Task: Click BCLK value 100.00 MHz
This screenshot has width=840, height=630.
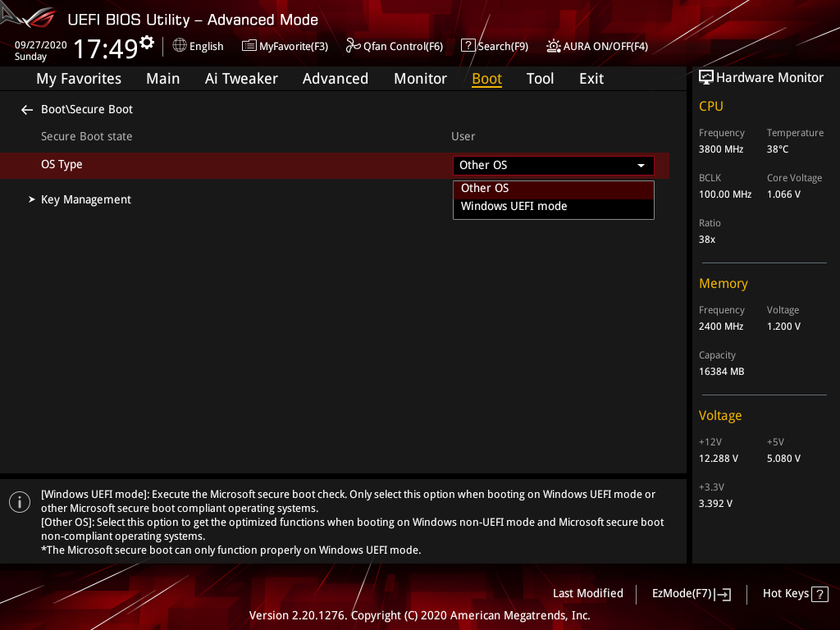Action: point(725,194)
